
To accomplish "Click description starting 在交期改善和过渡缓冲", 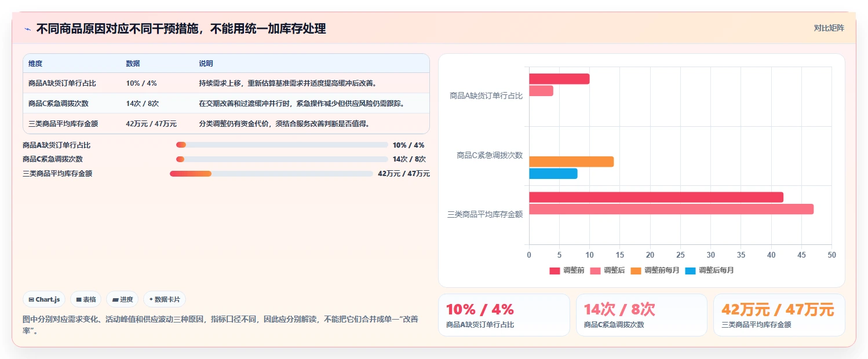I will 301,104.
